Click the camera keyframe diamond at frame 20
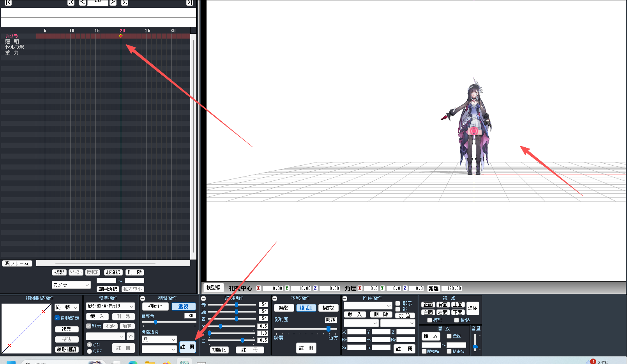Image resolution: width=627 pixels, height=364 pixels. tap(121, 36)
